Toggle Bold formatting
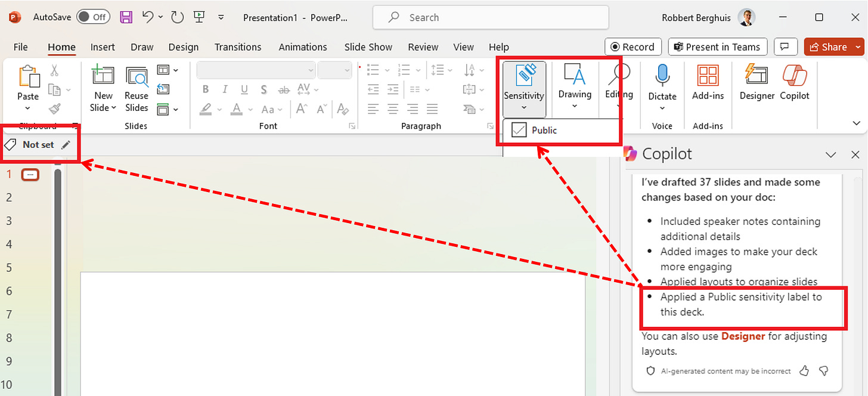Image resolution: width=868 pixels, height=396 pixels. point(206,89)
